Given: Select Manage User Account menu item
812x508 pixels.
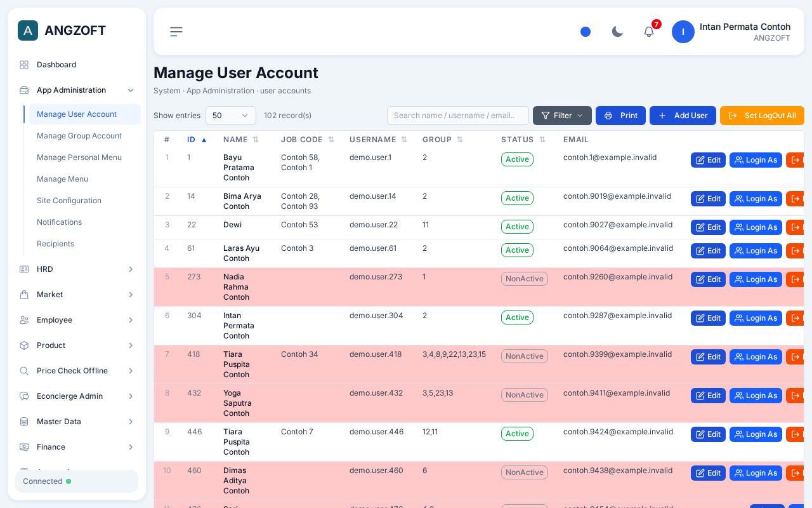Looking at the screenshot, I should pyautogui.click(x=84, y=114).
